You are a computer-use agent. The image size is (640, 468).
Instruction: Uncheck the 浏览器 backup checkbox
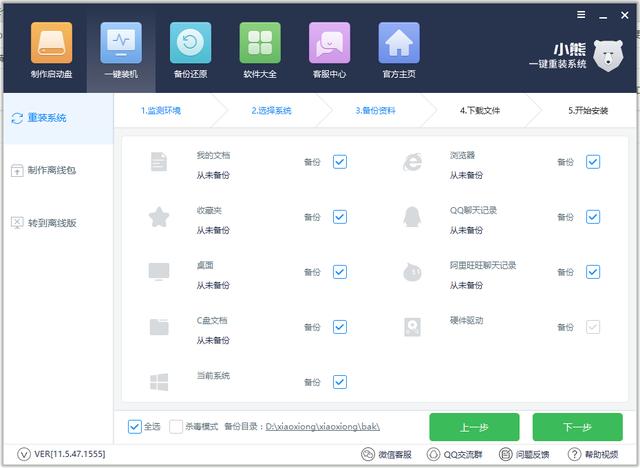click(593, 162)
